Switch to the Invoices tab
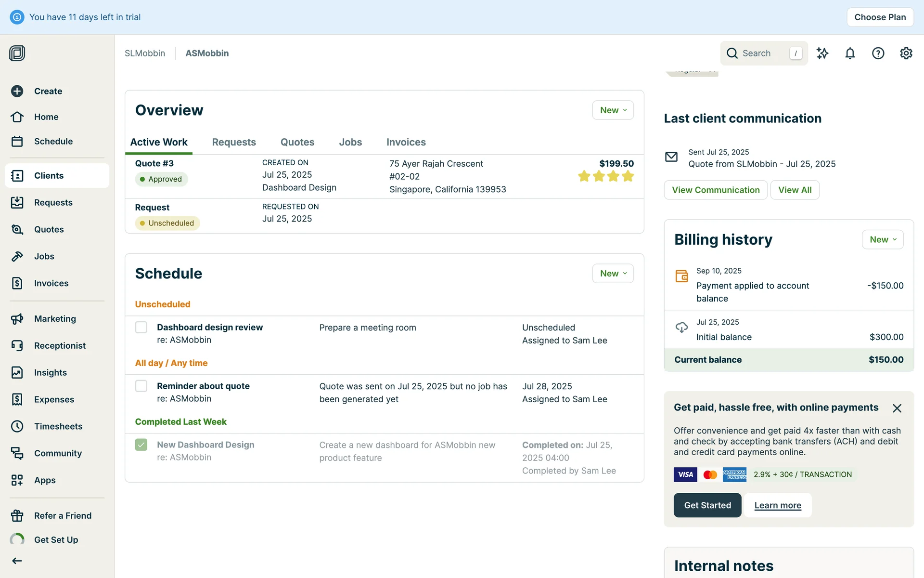This screenshot has height=578, width=924. point(406,142)
